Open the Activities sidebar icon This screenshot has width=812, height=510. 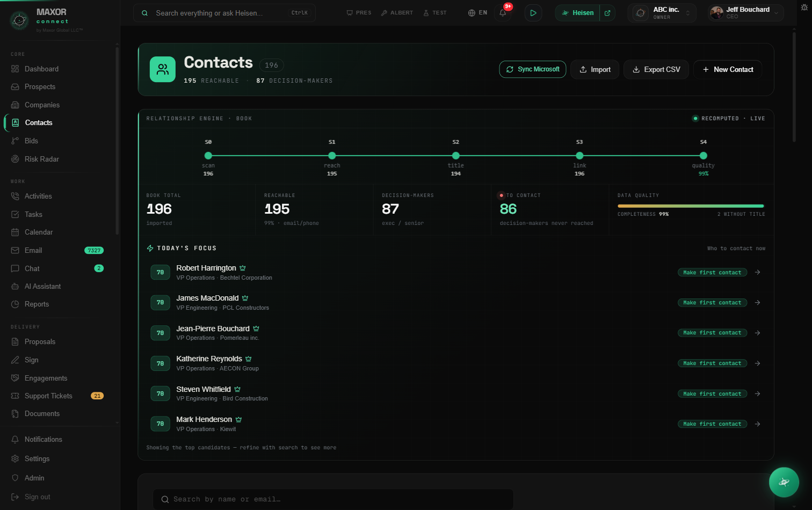click(x=15, y=196)
